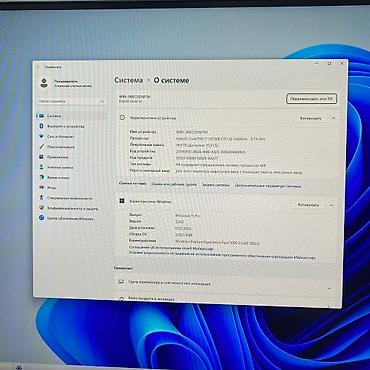Click the search magnifier icon in the sidebar
The height and width of the screenshot is (370, 370).
(x=102, y=101)
